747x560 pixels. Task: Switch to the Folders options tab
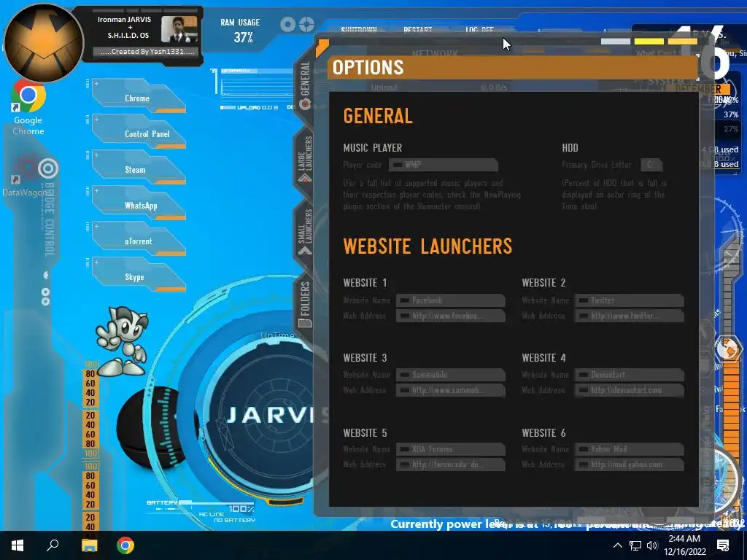point(305,305)
